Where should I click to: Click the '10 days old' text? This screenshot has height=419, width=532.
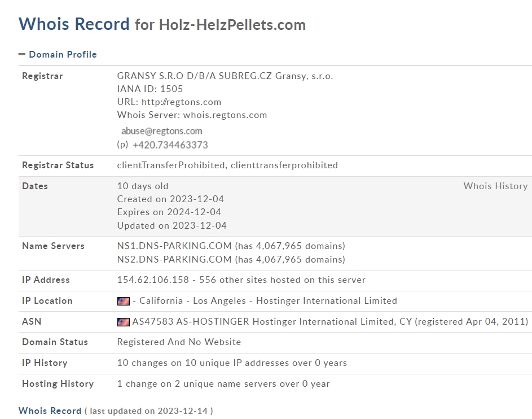click(143, 186)
